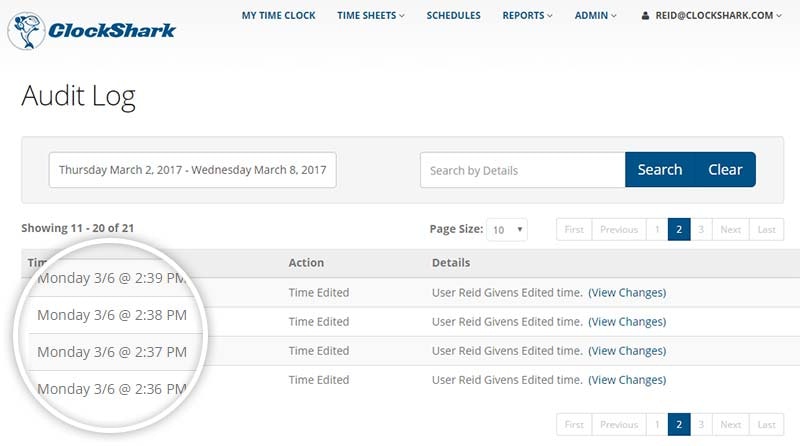Expand the Reports menu
Screen dimensions: 800x446
pyautogui.click(x=527, y=16)
